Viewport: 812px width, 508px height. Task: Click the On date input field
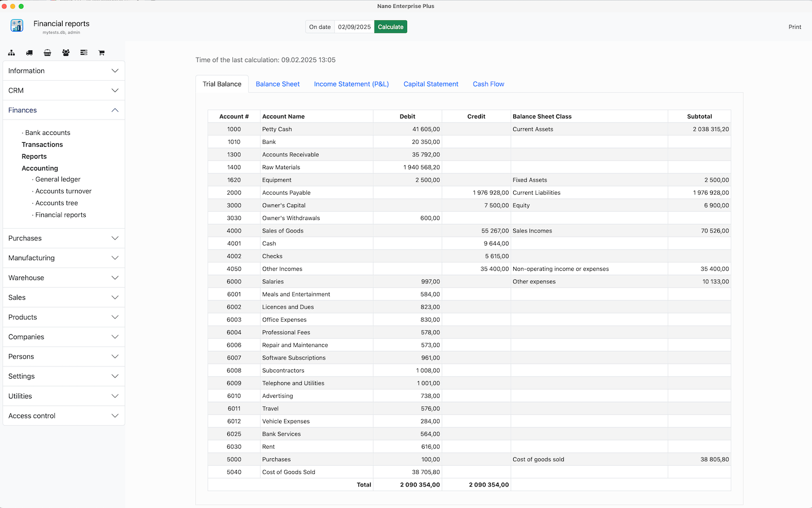[354, 27]
